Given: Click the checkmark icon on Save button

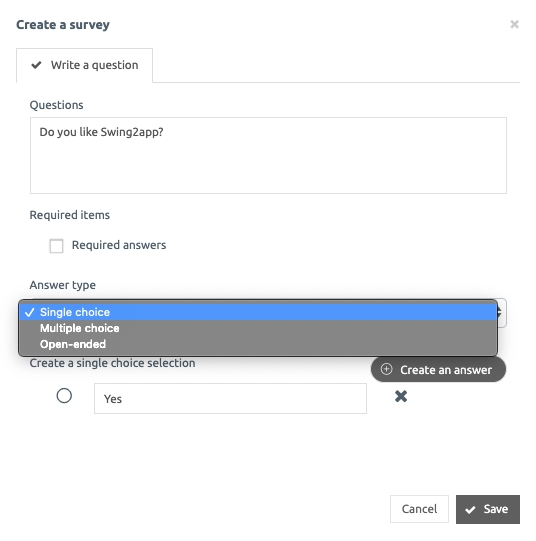Looking at the screenshot, I should pos(470,510).
